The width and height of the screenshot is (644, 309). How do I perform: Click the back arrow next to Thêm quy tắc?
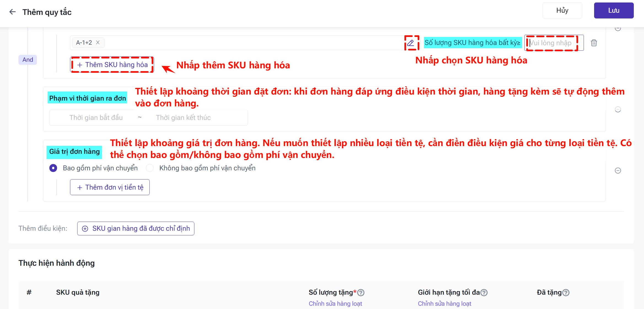[12, 12]
